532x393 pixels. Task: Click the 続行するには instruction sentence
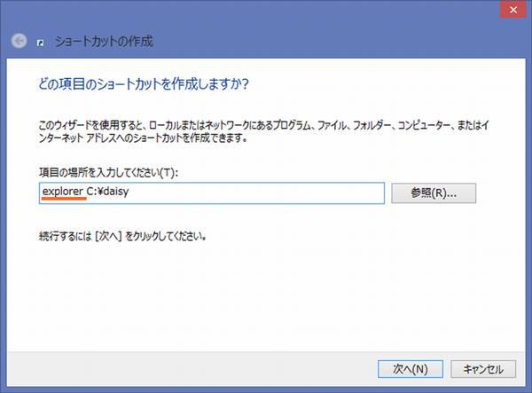click(x=122, y=236)
